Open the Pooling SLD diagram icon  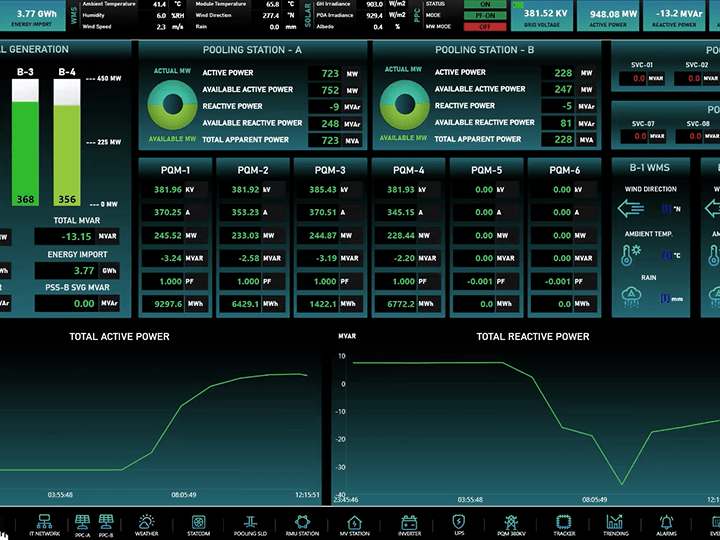[x=249, y=525]
